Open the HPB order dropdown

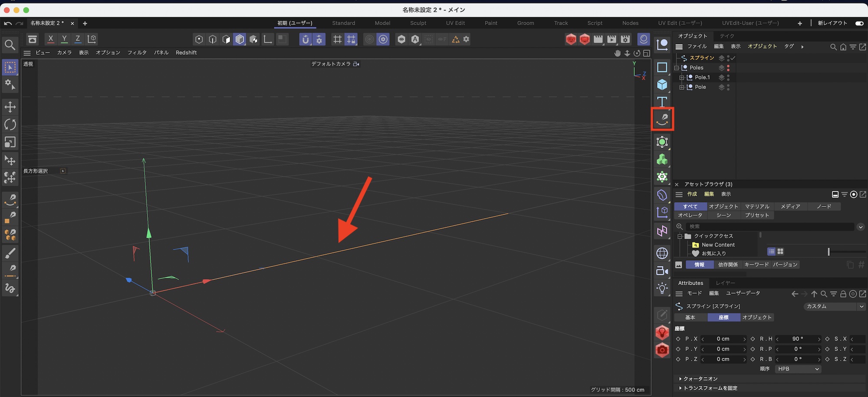(798, 369)
